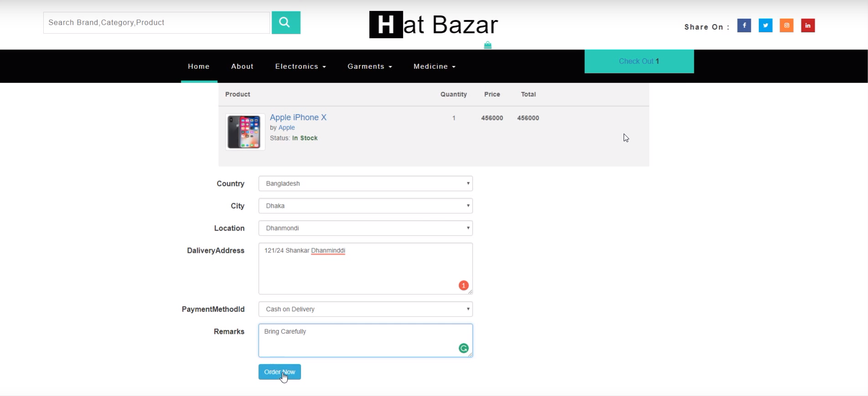The image size is (868, 396).
Task: Open the City dropdown showing Dhaka
Action: click(366, 206)
